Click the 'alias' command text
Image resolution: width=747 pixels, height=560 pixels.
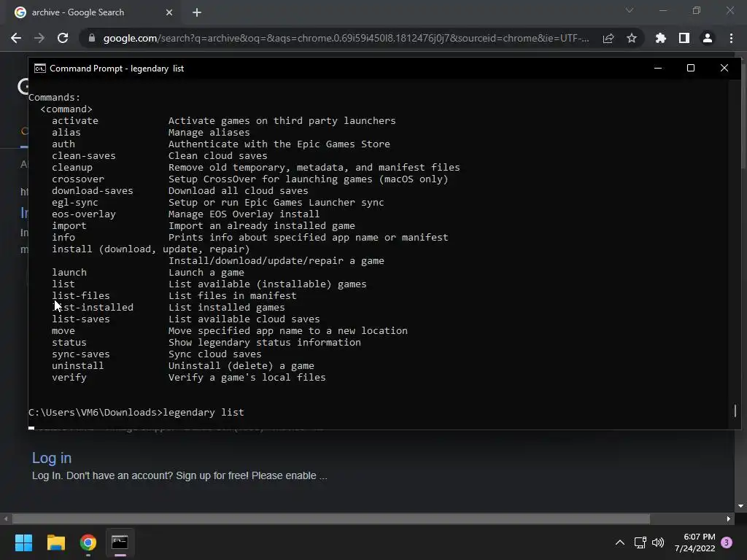pyautogui.click(x=66, y=133)
